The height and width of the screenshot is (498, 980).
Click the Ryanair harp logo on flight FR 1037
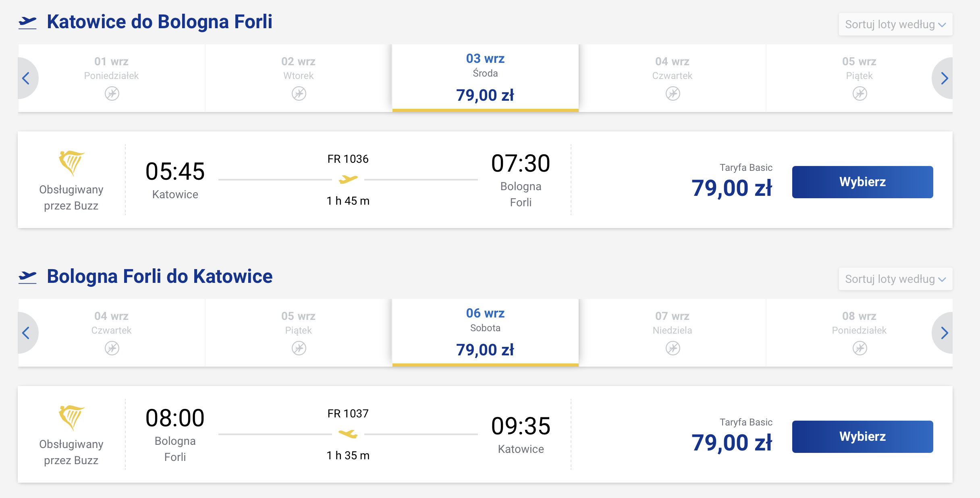pos(71,418)
